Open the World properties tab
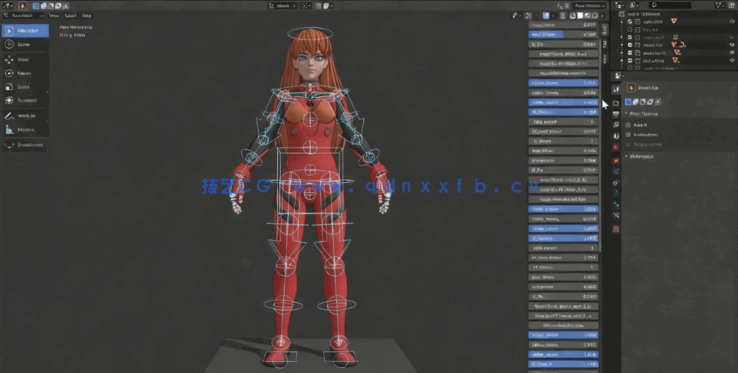The image size is (738, 373). pos(616,147)
